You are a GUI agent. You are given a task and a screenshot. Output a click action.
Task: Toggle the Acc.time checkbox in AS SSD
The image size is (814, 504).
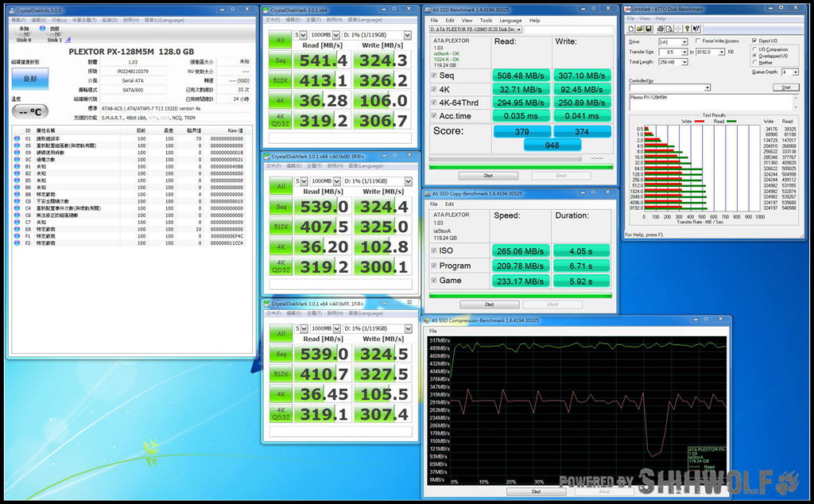[x=434, y=116]
